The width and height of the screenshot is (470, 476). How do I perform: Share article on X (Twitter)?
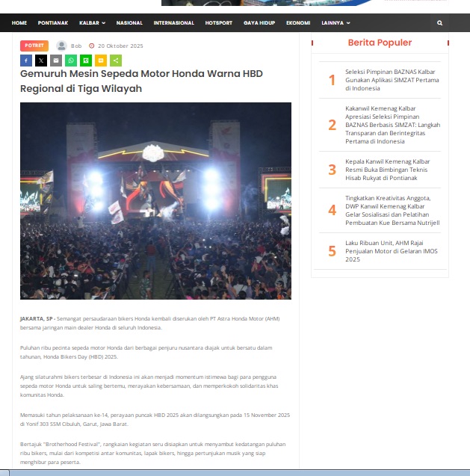tap(41, 61)
